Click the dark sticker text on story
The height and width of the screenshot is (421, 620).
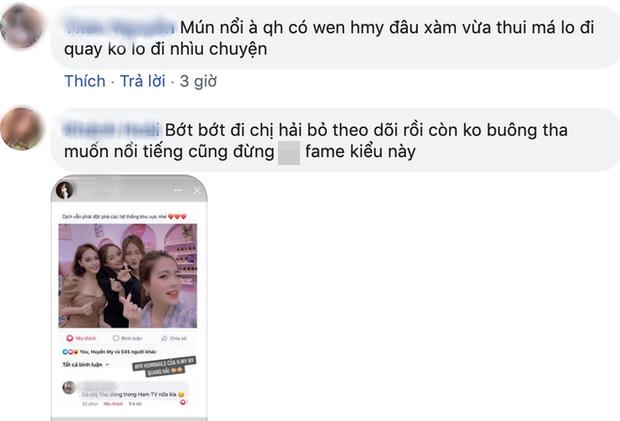click(164, 366)
